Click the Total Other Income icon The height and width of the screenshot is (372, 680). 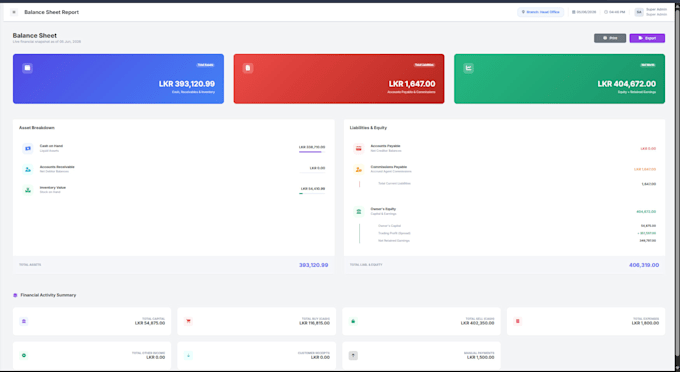coord(24,355)
